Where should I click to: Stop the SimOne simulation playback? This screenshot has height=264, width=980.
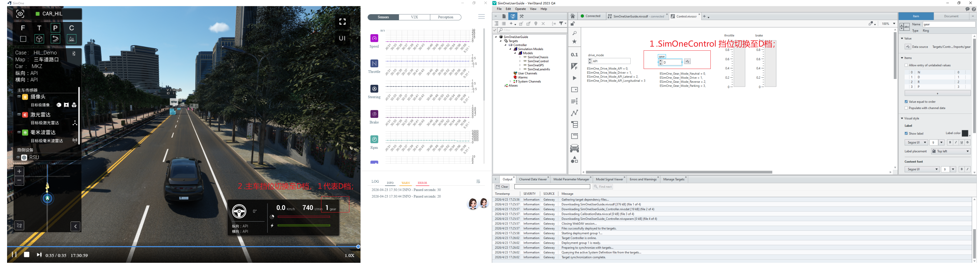click(x=26, y=255)
